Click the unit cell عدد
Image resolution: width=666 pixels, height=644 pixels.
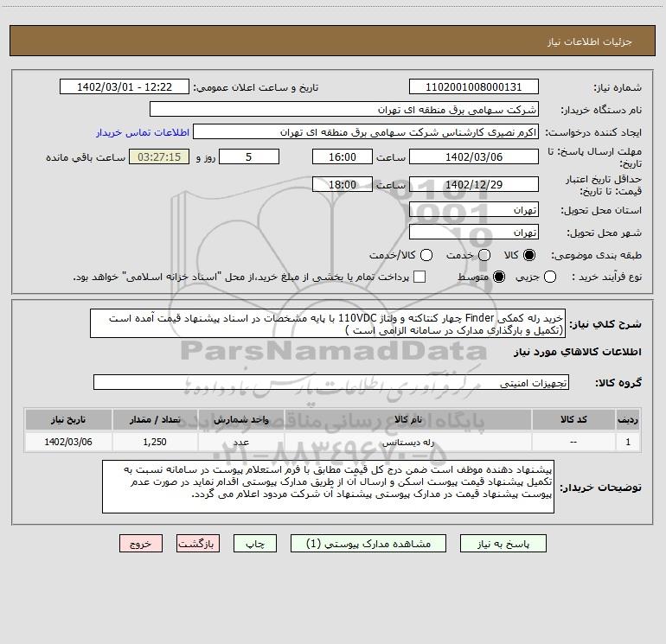tap(240, 442)
